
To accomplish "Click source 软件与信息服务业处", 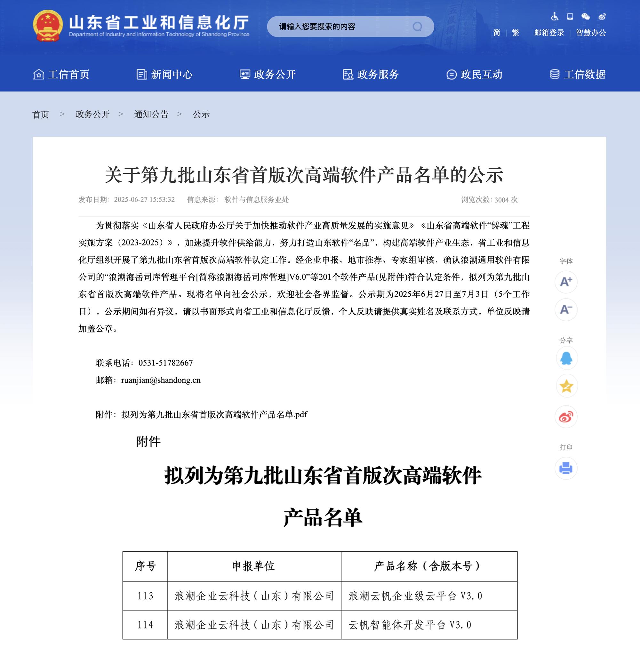I will (x=257, y=200).
